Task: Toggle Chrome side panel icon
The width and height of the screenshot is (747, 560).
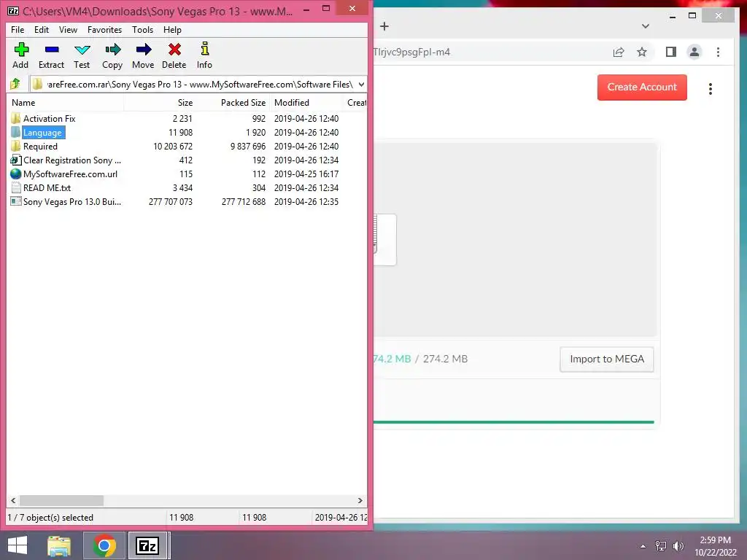Action: 671,52
